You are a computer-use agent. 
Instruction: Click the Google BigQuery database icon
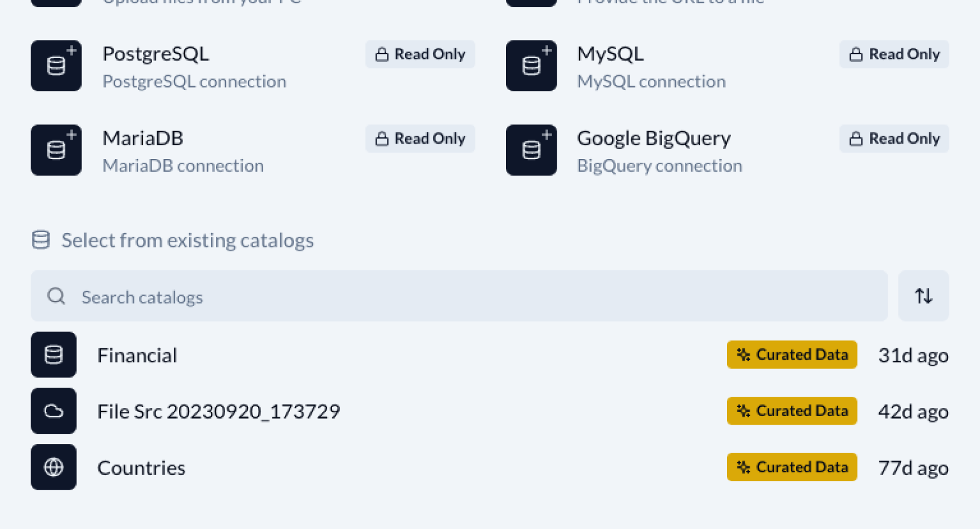[x=531, y=150]
